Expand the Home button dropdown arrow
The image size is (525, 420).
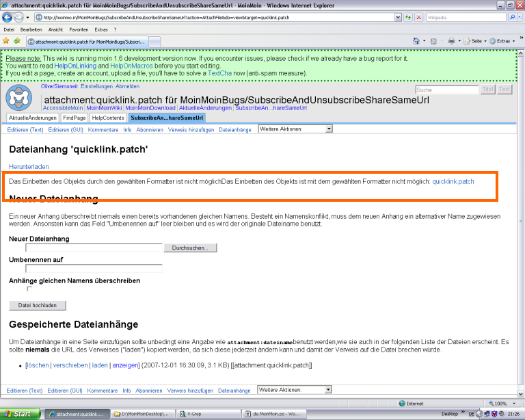click(x=425, y=41)
